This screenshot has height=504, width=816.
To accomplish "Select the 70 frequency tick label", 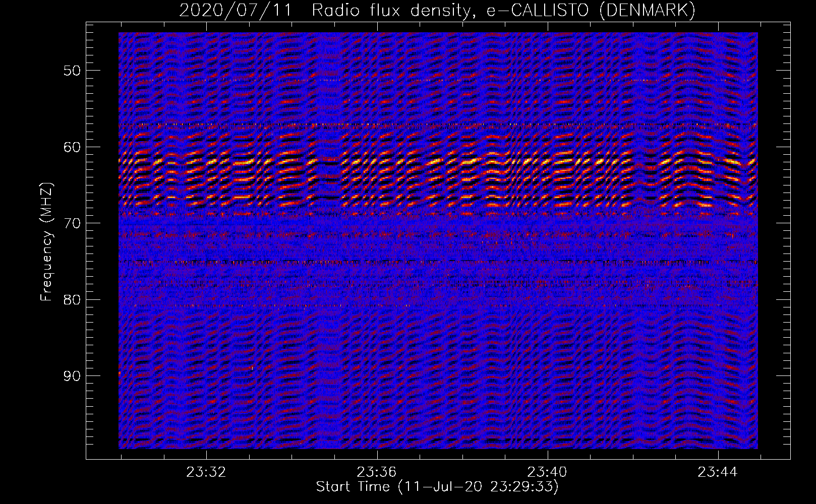I will click(x=72, y=223).
